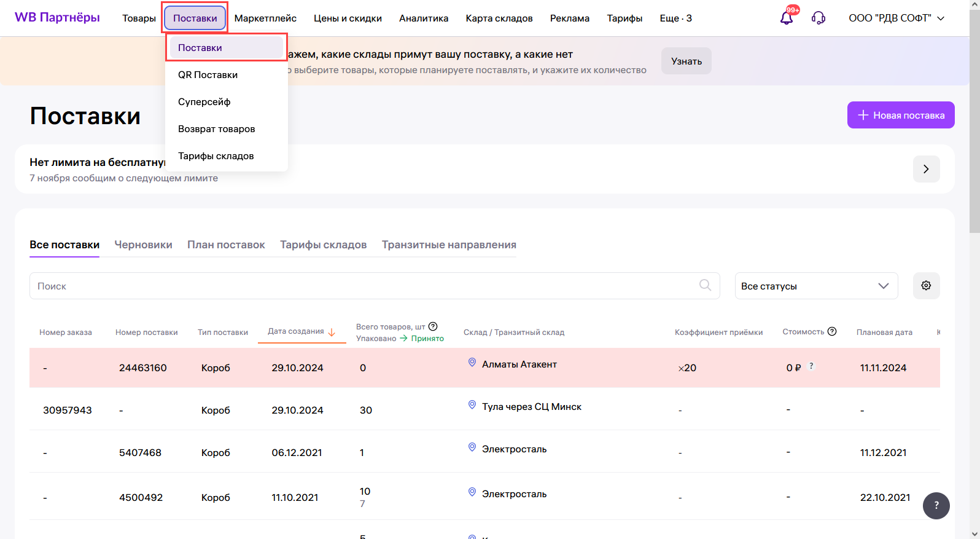Switch to the Черновики tab
The image size is (980, 539).
click(x=143, y=245)
